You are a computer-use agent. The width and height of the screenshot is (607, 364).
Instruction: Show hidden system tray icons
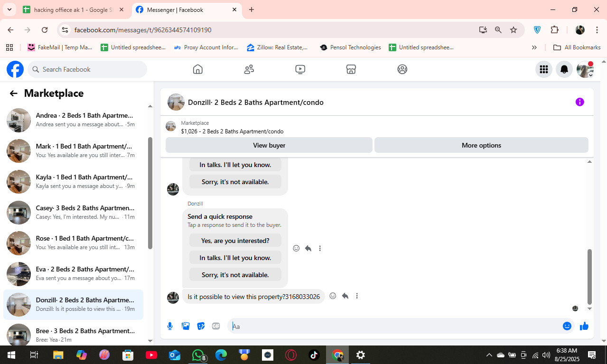tap(489, 355)
